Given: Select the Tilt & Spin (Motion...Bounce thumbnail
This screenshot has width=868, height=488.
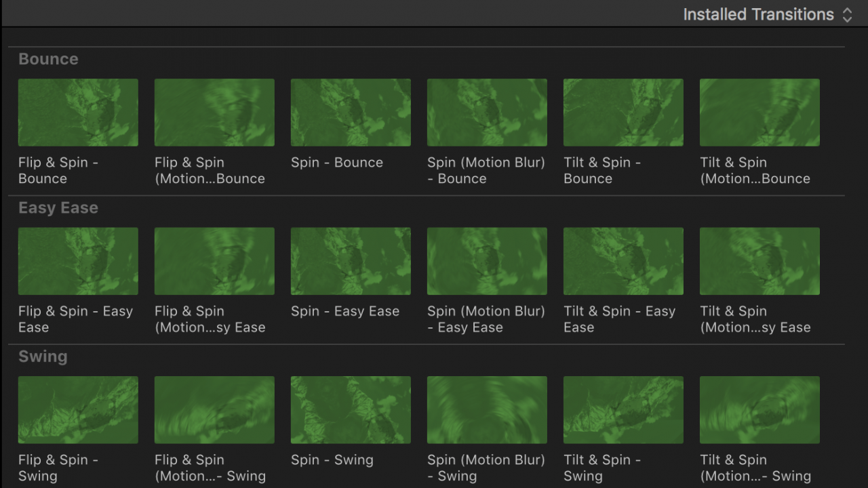Looking at the screenshot, I should (x=759, y=113).
